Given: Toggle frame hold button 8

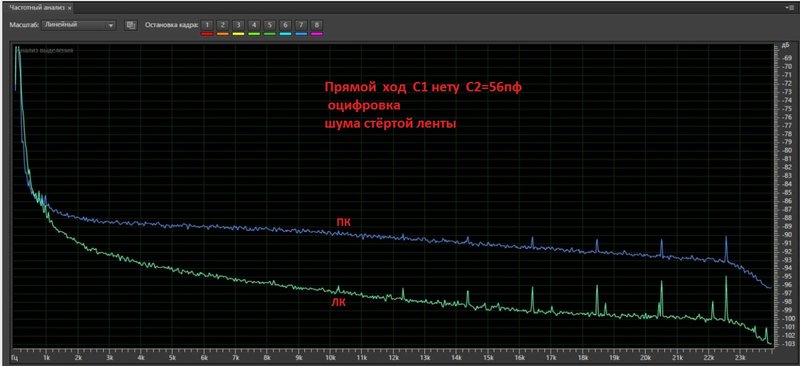Looking at the screenshot, I should [317, 25].
